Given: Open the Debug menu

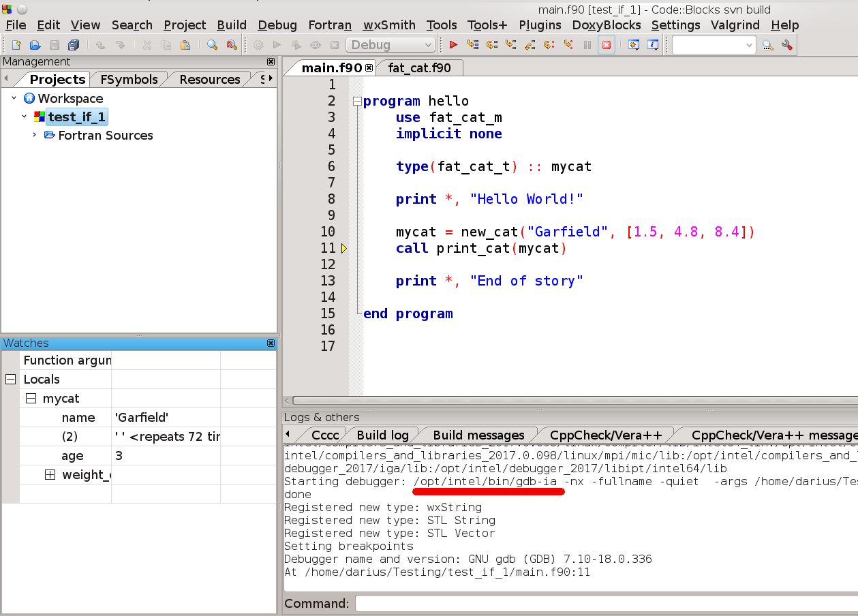Looking at the screenshot, I should click(277, 25).
